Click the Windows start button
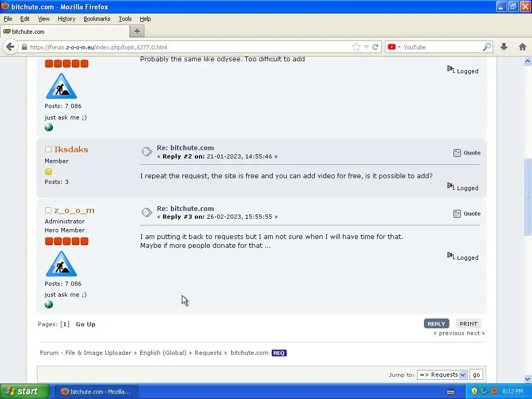532x399 pixels. click(25, 391)
